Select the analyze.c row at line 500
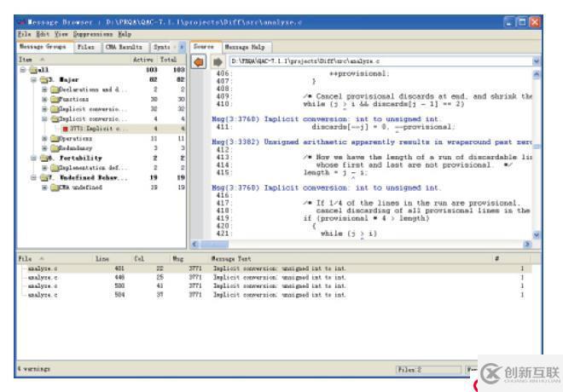Screen dimensions: 563x392 coord(275,286)
